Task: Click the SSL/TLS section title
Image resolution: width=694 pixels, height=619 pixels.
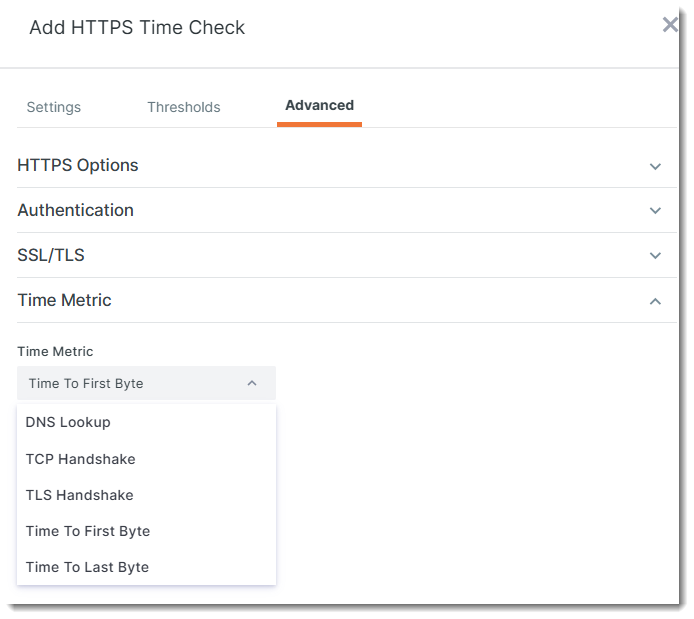Action: tap(51, 255)
